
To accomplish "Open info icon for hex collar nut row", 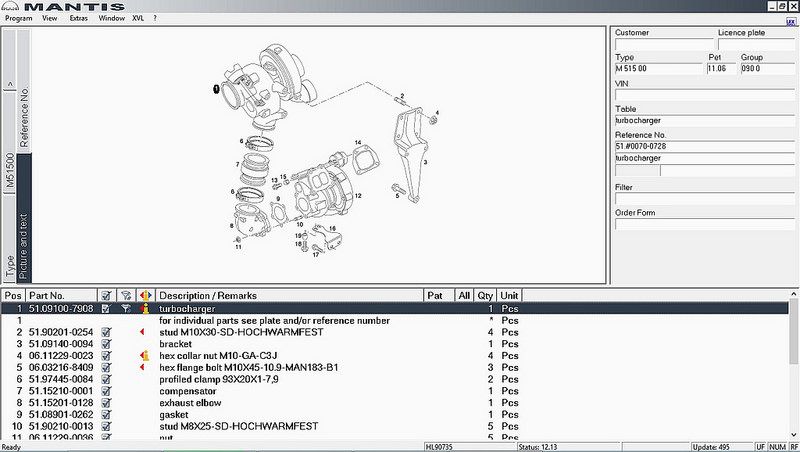I will pos(145,356).
